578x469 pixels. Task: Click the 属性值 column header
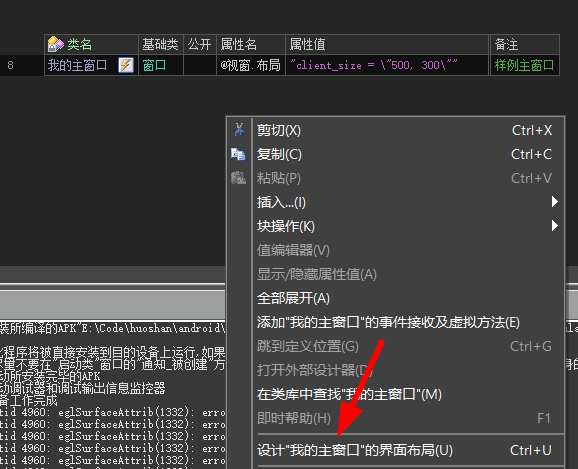[387, 44]
